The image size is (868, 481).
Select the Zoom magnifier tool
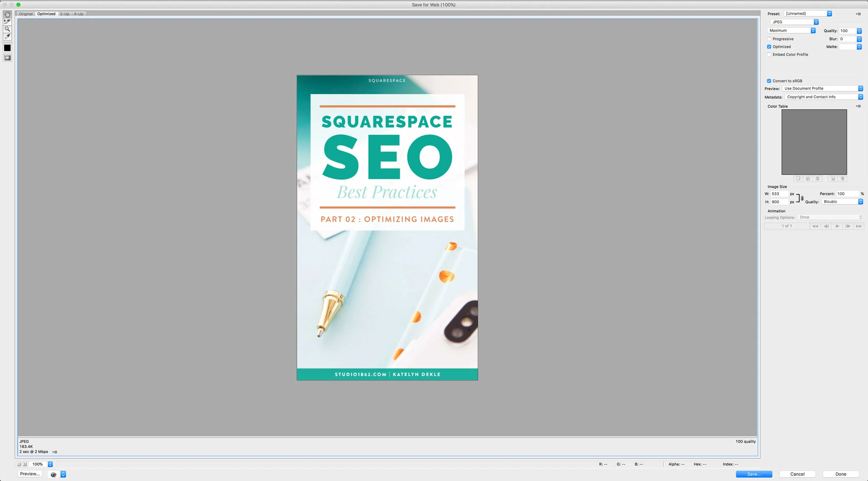tap(7, 29)
